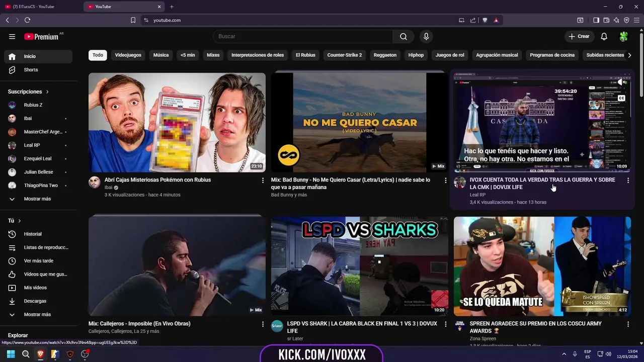
Task: Select the <5 min filter chip
Action: tap(188, 55)
